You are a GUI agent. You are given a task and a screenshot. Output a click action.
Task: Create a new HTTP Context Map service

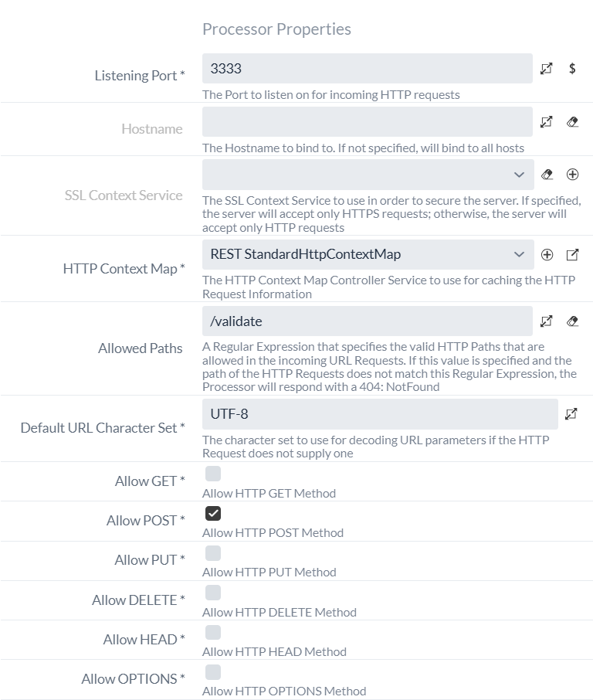click(547, 254)
